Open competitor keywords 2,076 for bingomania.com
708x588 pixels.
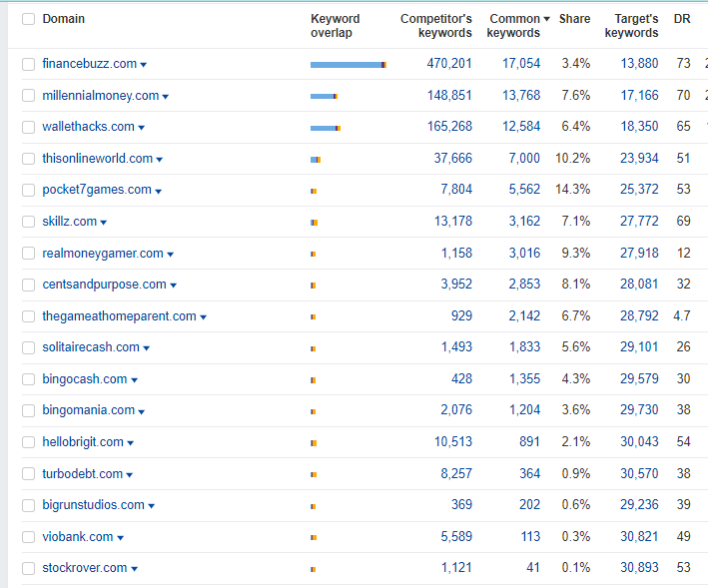click(x=456, y=409)
